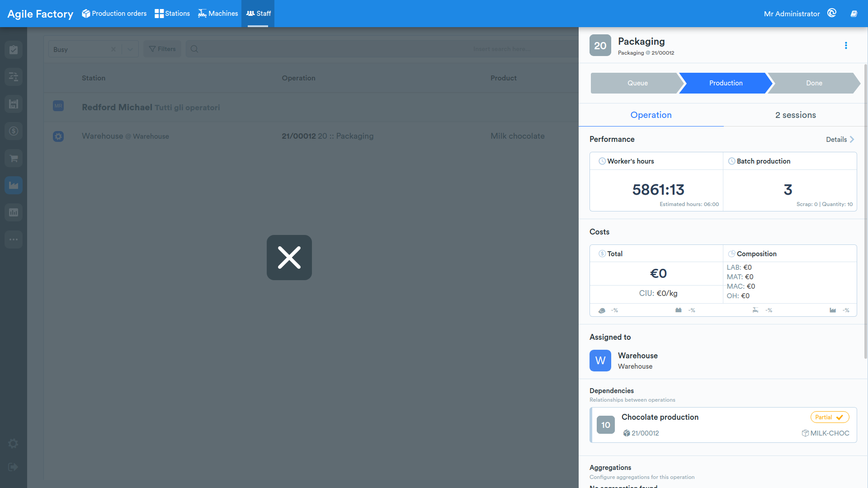
Task: Click the gear icon beside the Warehouse row
Action: (x=58, y=136)
